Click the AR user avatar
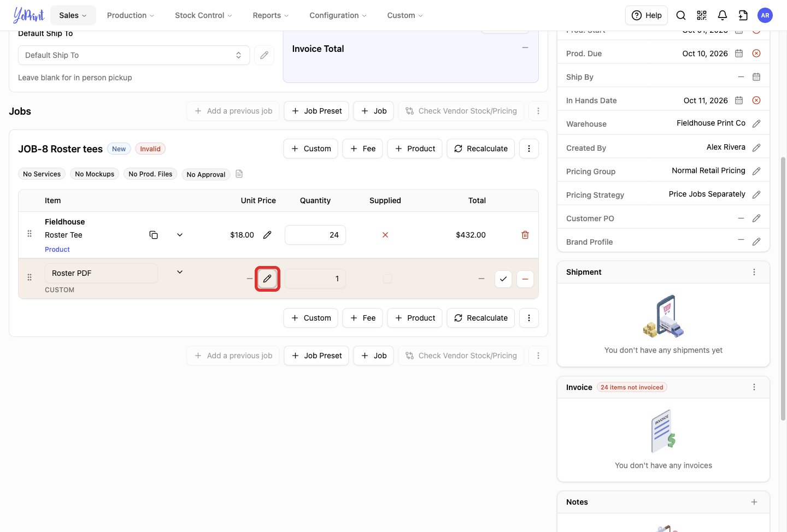The image size is (787, 532). coord(765,15)
